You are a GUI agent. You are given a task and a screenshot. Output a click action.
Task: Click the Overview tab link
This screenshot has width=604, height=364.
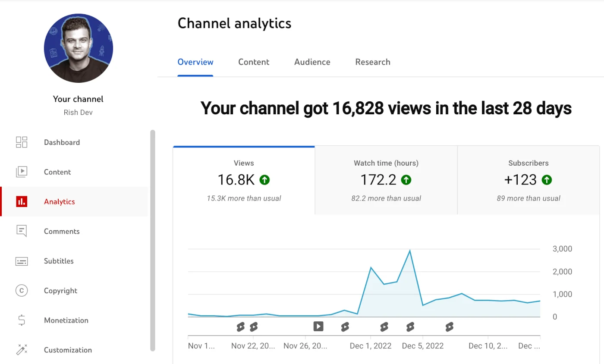coord(195,62)
